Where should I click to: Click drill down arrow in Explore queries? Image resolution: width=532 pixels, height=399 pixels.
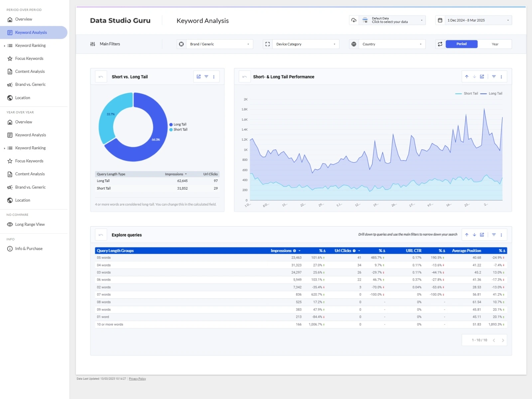[x=474, y=235]
